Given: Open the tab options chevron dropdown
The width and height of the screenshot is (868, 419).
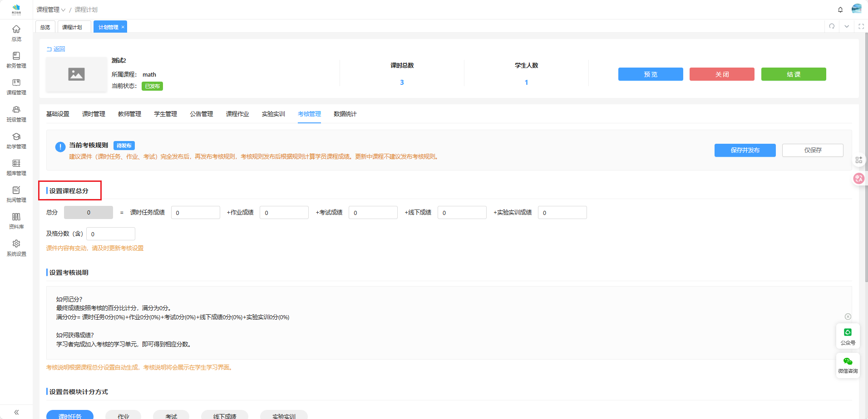Looking at the screenshot, I should click(847, 26).
